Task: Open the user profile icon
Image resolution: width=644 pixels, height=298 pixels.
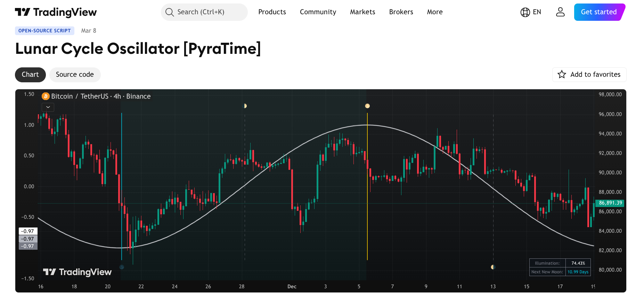Action: [560, 12]
